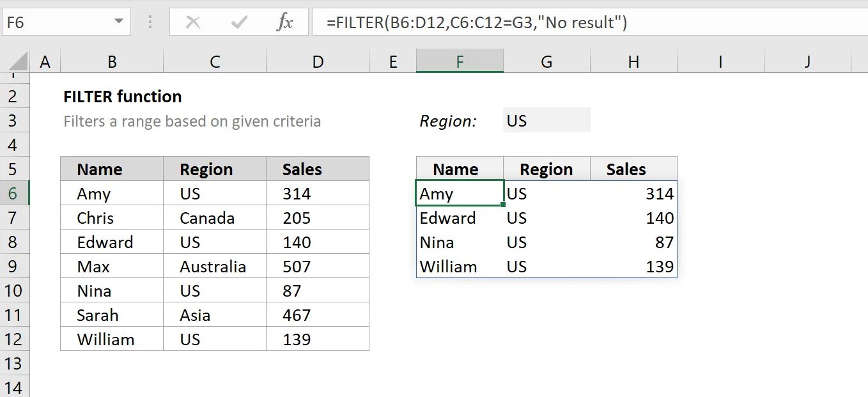Select the filtered sales value 87 in column H
Image resolution: width=868 pixels, height=397 pixels.
click(633, 242)
